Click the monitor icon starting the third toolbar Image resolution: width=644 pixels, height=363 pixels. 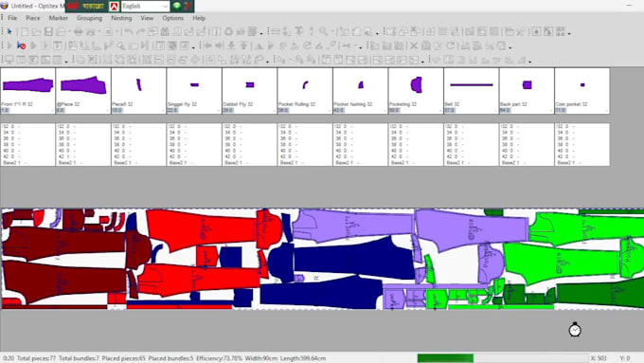9,60
